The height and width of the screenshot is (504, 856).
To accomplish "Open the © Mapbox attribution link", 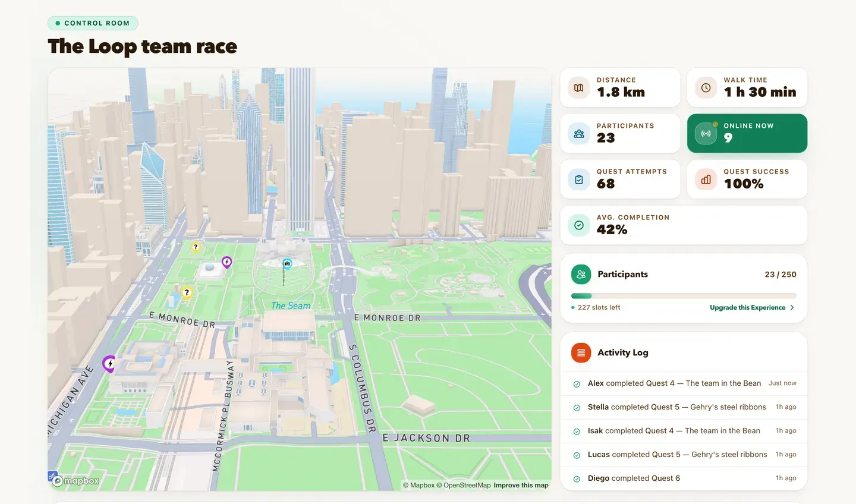I will coord(418,485).
